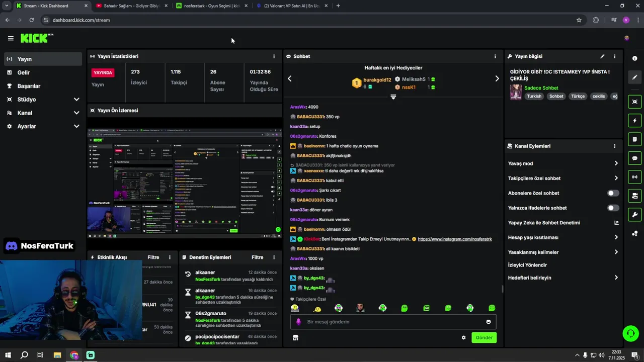Open chat settings gear icon

[x=463, y=338]
